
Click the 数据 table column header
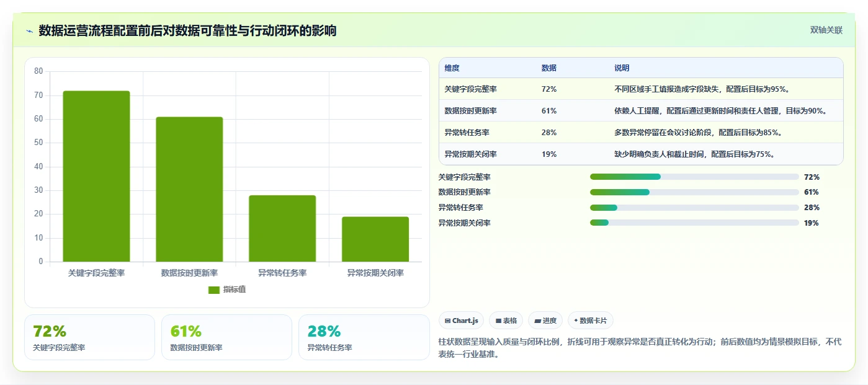pyautogui.click(x=548, y=68)
